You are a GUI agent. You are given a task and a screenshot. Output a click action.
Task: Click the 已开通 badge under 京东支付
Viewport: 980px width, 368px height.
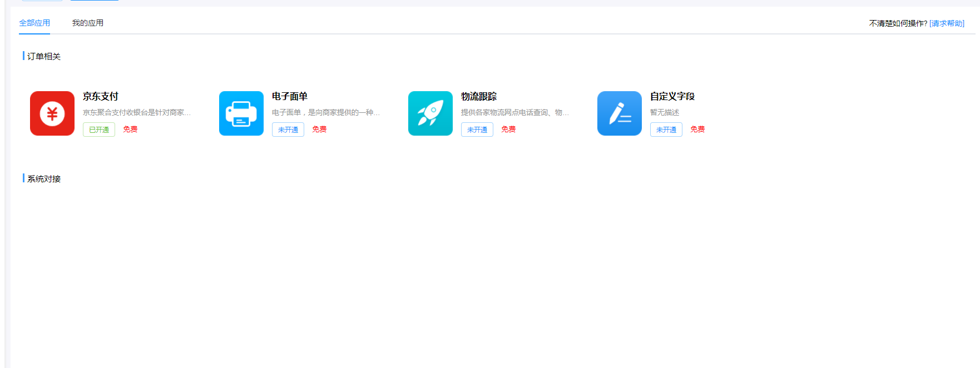pyautogui.click(x=99, y=130)
